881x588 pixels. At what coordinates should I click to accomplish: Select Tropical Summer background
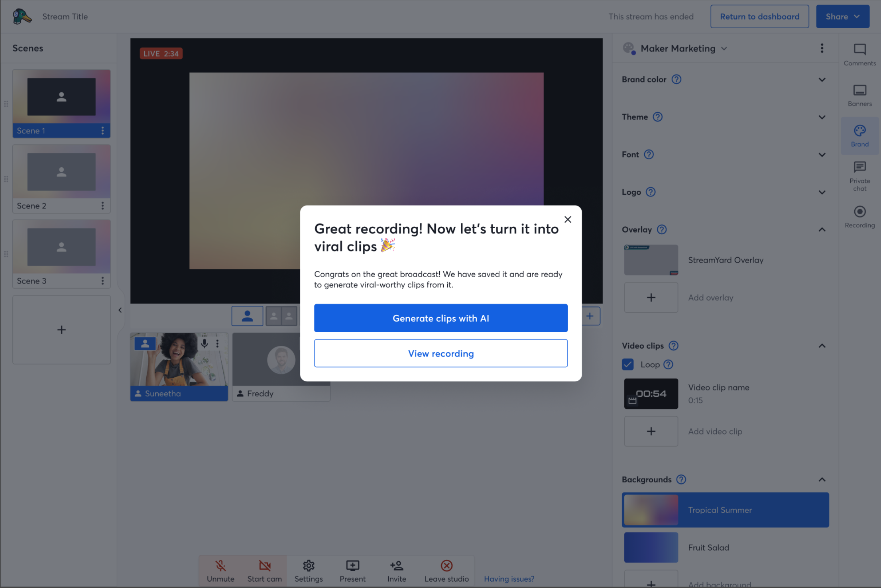click(725, 510)
